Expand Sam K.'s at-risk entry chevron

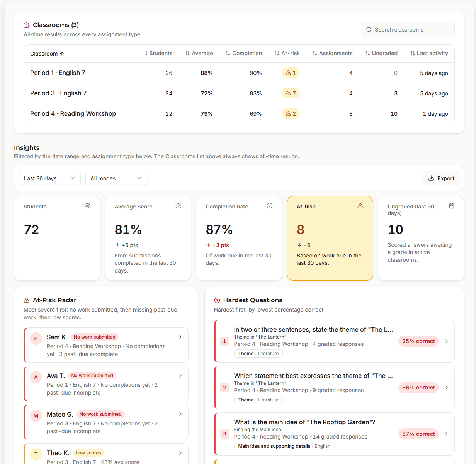tap(180, 337)
